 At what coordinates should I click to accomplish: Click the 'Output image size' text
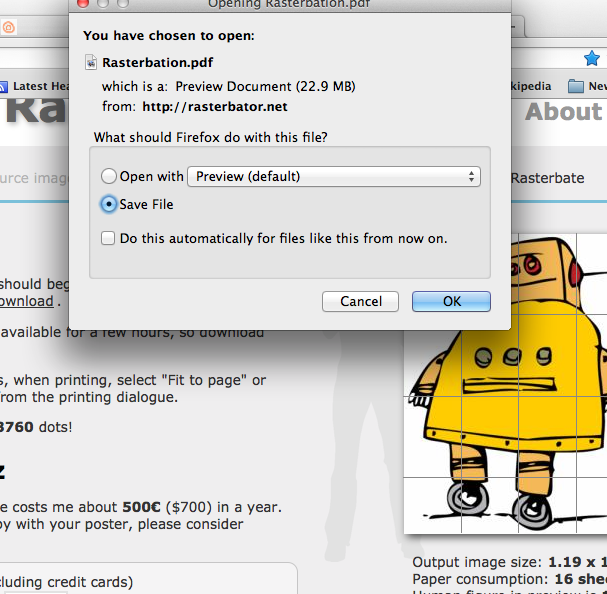point(477,562)
